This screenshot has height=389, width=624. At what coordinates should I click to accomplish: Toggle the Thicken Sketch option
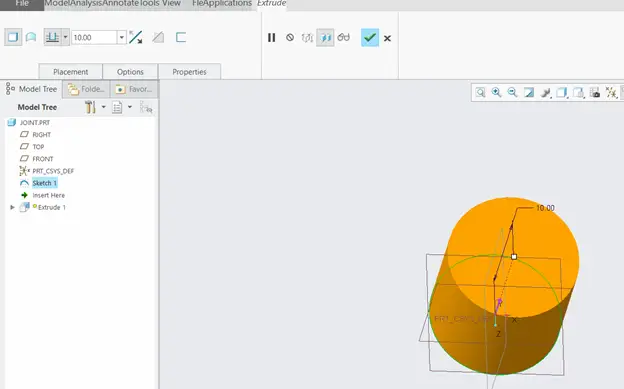181,37
